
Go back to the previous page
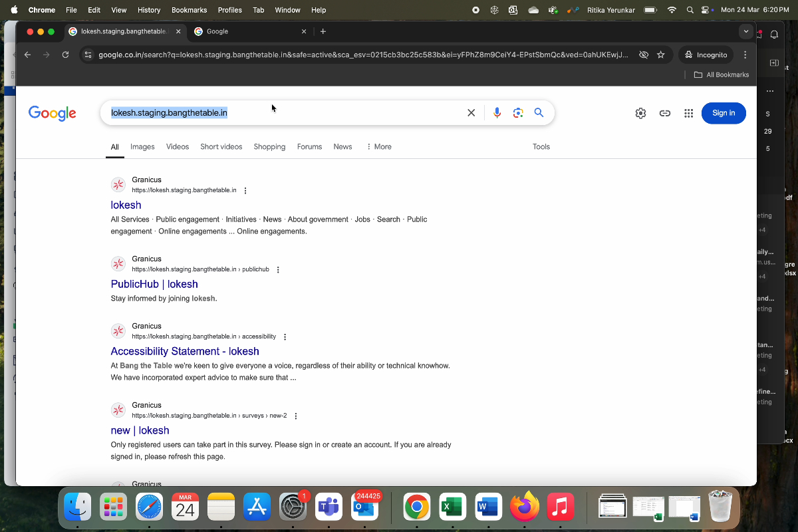[x=27, y=55]
